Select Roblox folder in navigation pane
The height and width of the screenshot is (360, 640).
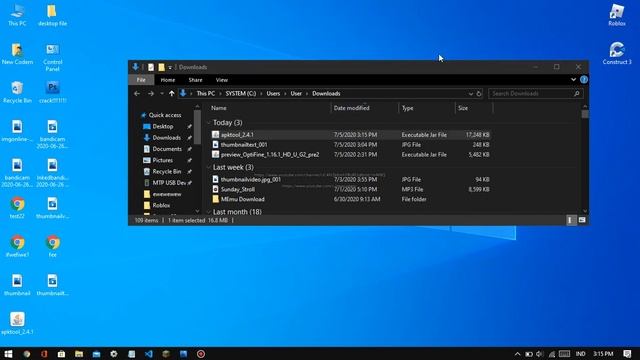161,205
